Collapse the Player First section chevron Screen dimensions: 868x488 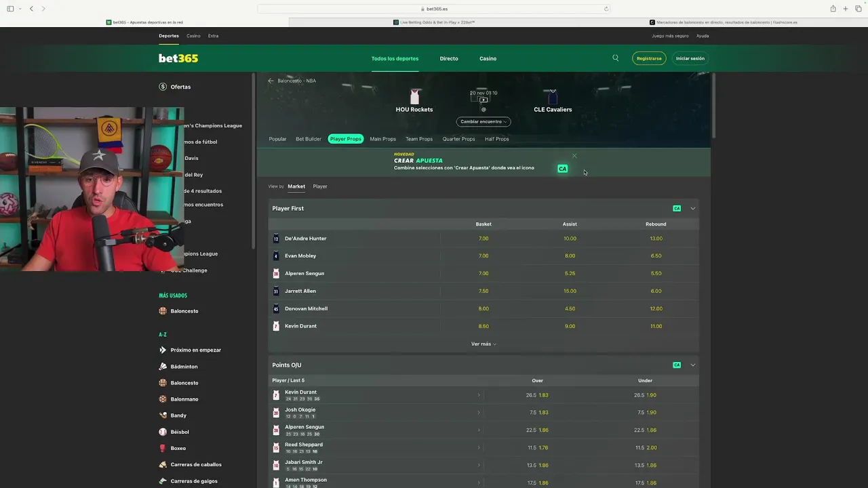pyautogui.click(x=692, y=209)
